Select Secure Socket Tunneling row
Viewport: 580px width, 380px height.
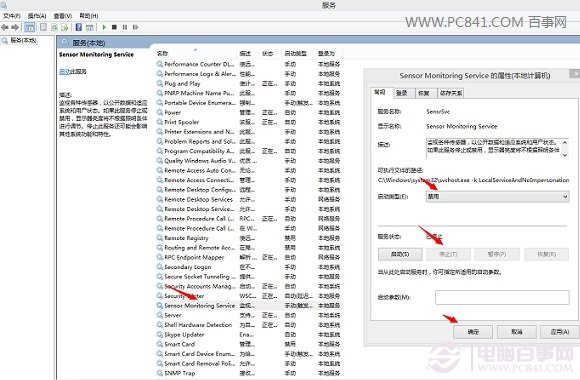pos(249,276)
